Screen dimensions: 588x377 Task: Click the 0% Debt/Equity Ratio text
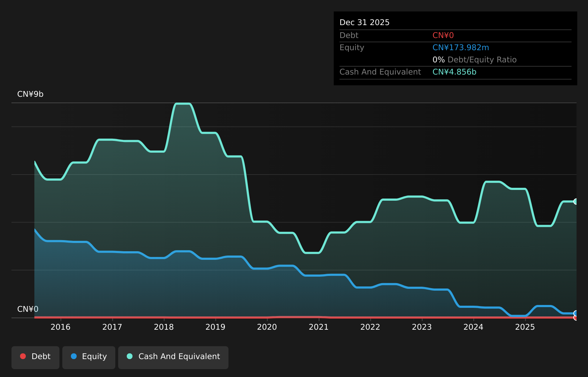(x=474, y=60)
